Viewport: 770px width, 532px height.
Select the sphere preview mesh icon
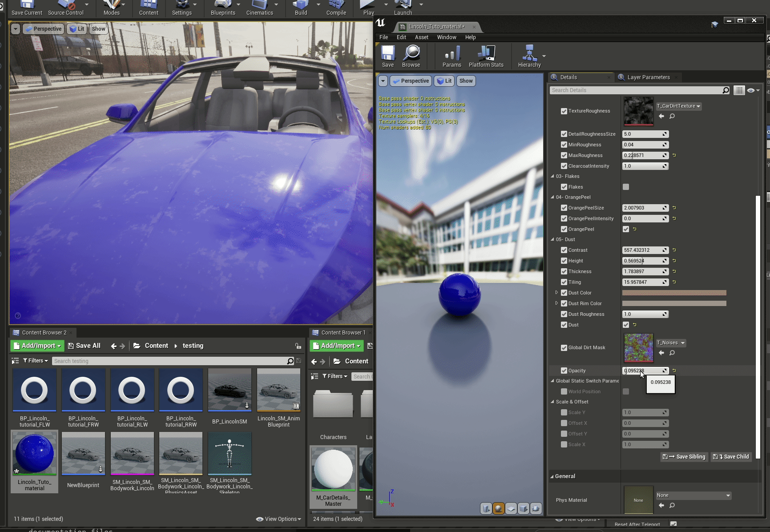499,508
